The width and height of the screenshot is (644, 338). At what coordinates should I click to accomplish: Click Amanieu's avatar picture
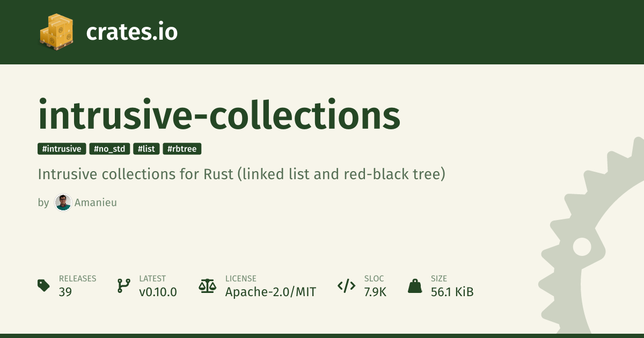63,203
